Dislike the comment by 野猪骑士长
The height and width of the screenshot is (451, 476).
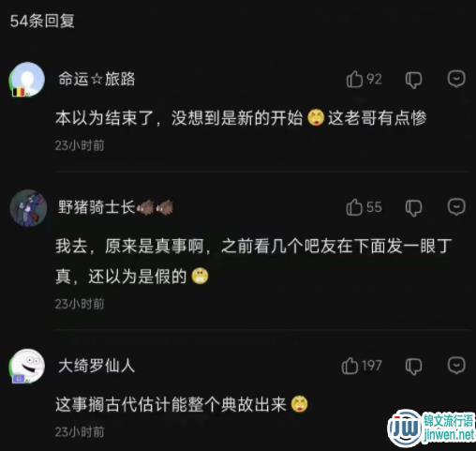[x=413, y=208]
